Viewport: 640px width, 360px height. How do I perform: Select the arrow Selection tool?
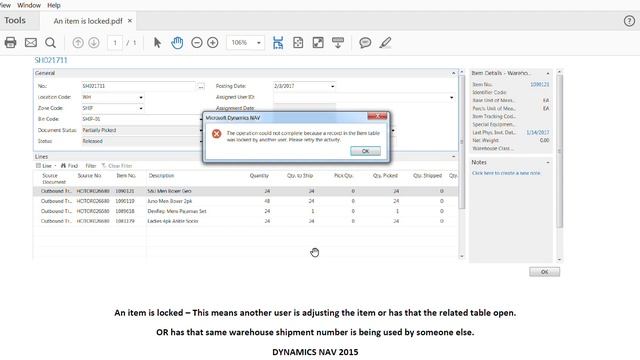(x=157, y=42)
